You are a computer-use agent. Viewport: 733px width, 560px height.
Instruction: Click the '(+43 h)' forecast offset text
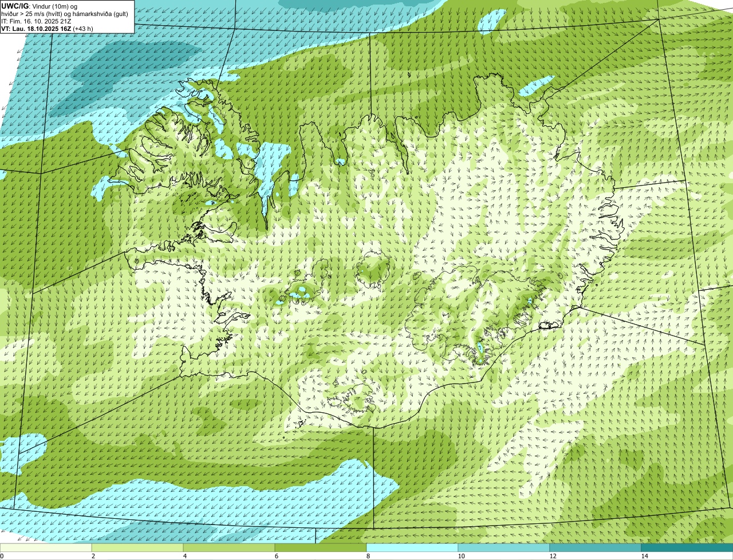(84, 28)
